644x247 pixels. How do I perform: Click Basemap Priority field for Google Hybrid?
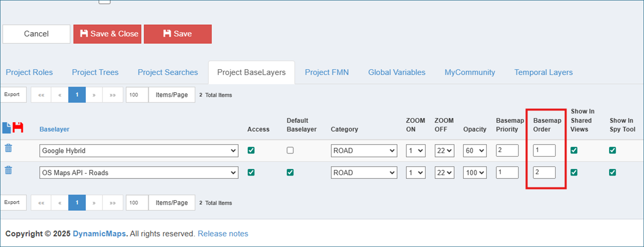(507, 150)
